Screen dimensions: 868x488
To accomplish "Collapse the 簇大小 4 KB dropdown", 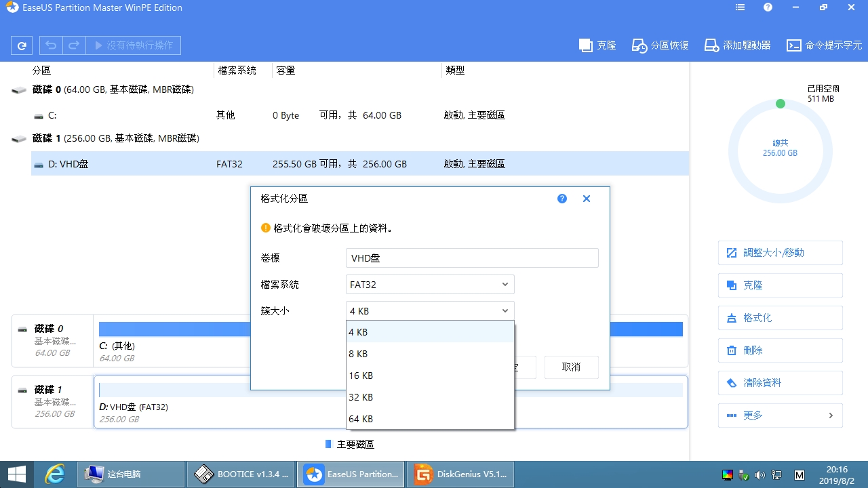I will coord(430,310).
